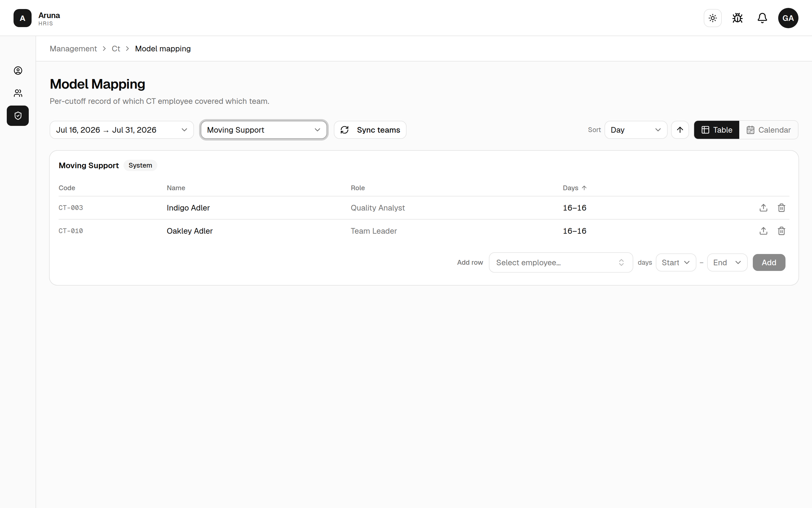This screenshot has height=508, width=812.
Task: Select the shield sidebar icon
Action: pyautogui.click(x=18, y=116)
